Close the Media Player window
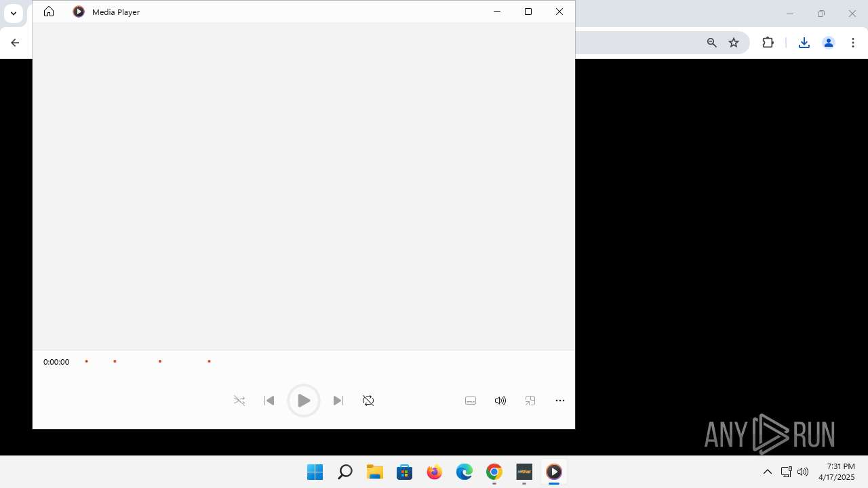Image resolution: width=868 pixels, height=488 pixels. tap(559, 12)
